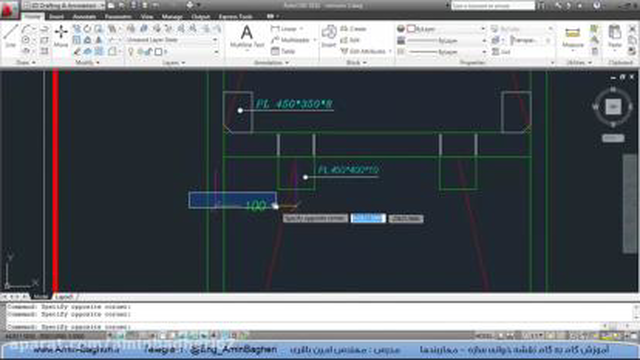Expand the Utilities panel
The image size is (640, 360).
(579, 62)
